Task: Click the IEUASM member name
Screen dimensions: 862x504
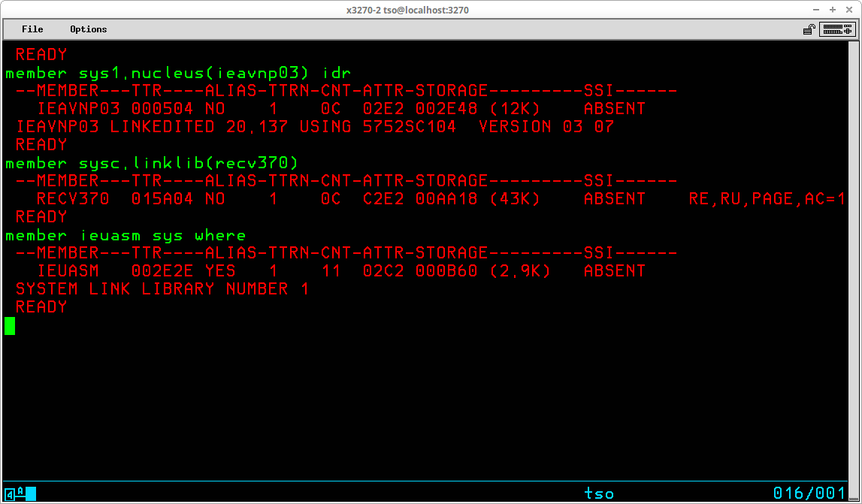Action: pyautogui.click(x=68, y=271)
